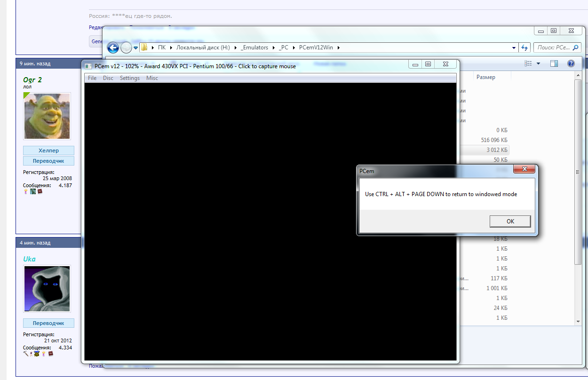The image size is (588, 380).
Task: Click the Хелпер badge under Ogr 2
Action: tap(48, 150)
